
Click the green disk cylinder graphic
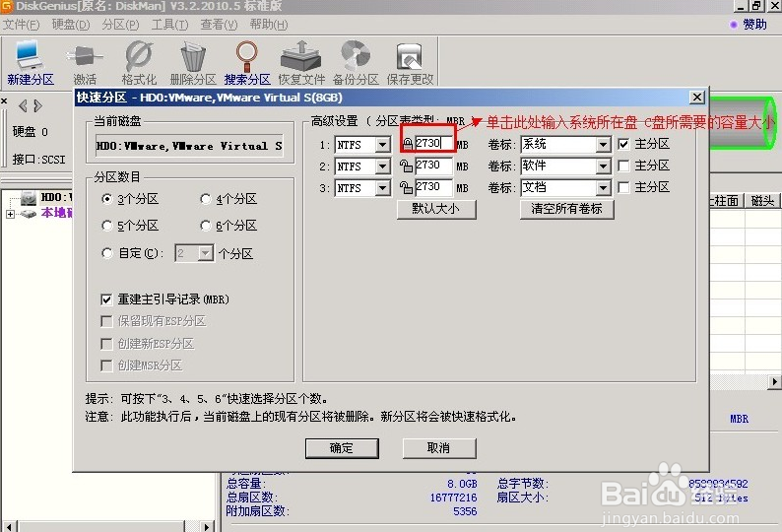(x=744, y=122)
